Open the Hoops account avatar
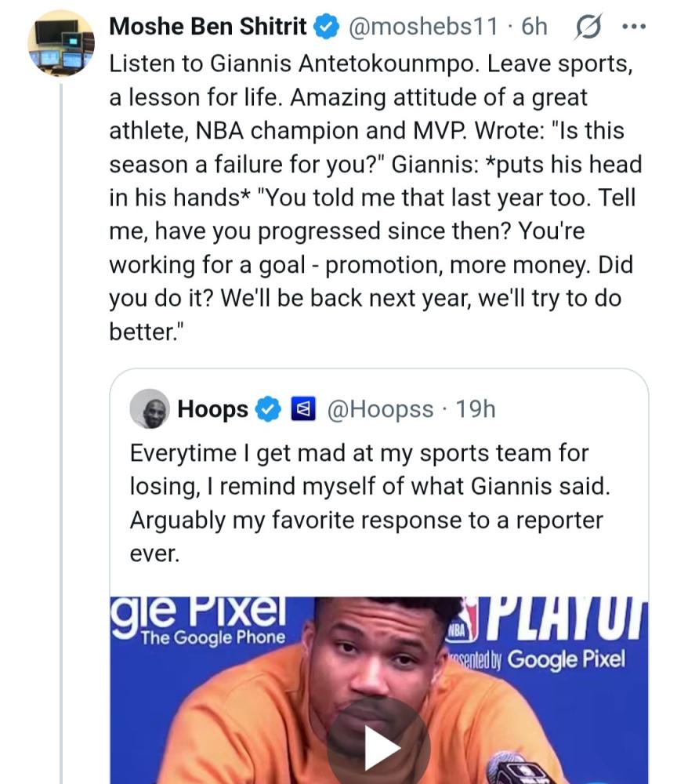The image size is (677, 784). (x=149, y=408)
